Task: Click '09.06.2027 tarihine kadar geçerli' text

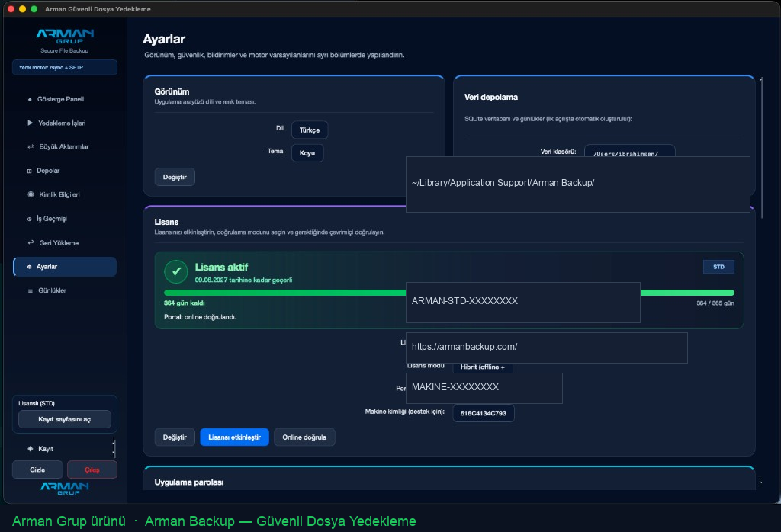Action: coord(243,280)
